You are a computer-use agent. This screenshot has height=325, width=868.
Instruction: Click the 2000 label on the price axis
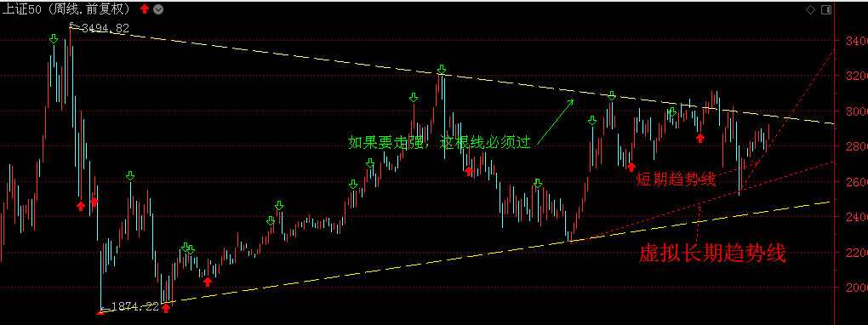click(853, 288)
